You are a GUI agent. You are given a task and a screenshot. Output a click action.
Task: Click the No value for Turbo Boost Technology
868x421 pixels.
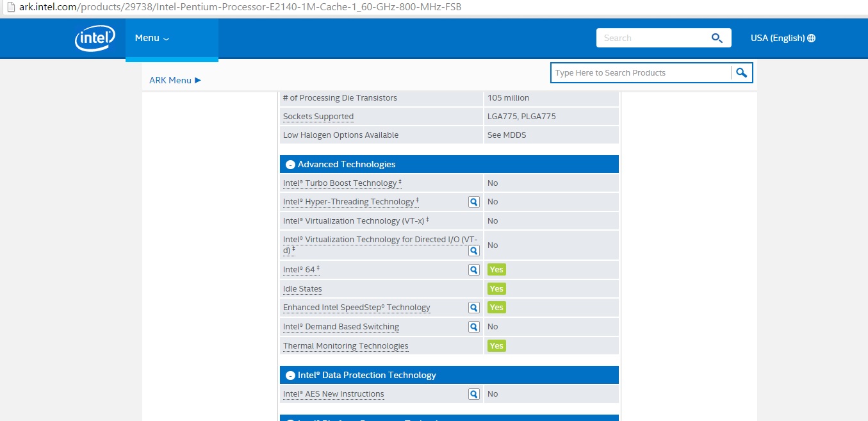tap(493, 183)
